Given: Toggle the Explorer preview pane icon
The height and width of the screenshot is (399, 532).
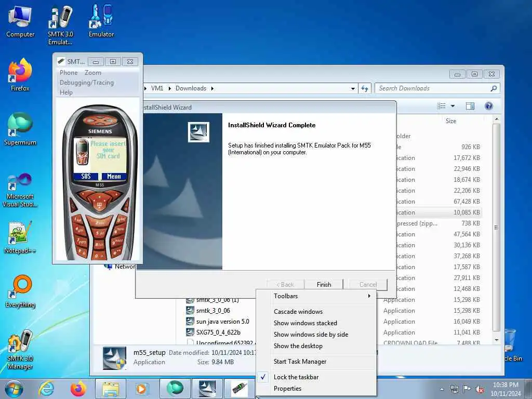Looking at the screenshot, I should tap(470, 106).
